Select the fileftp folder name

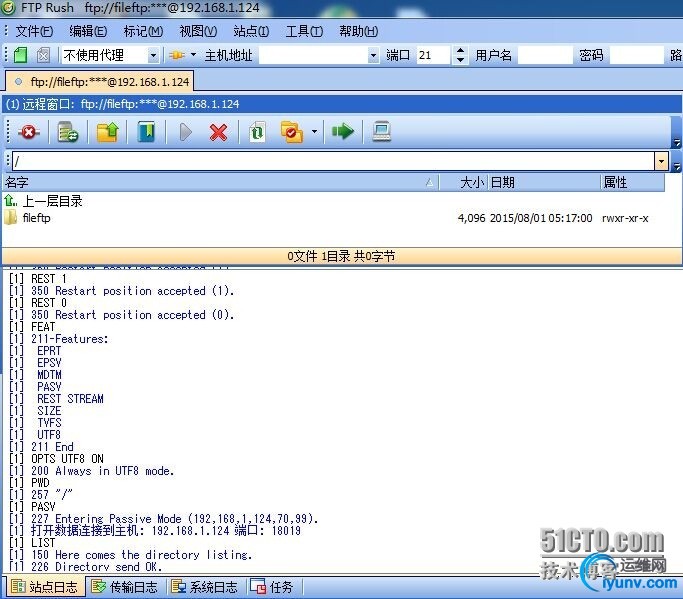pos(37,218)
